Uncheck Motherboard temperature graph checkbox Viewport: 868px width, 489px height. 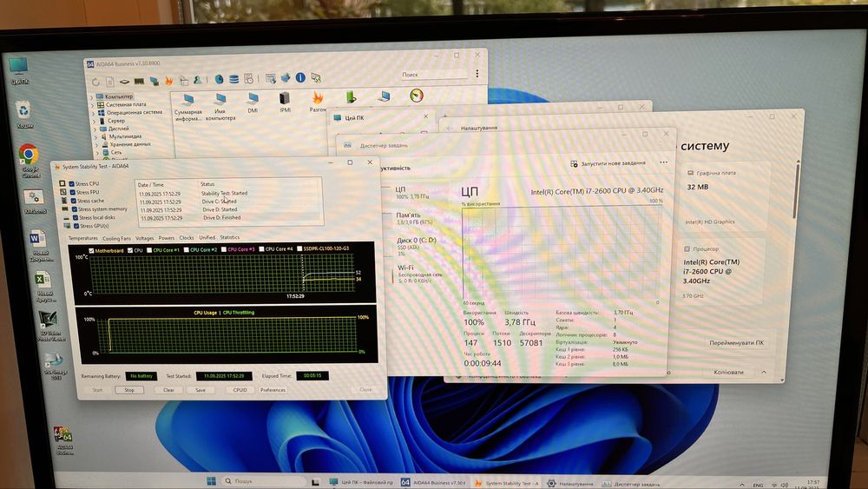tap(91, 251)
